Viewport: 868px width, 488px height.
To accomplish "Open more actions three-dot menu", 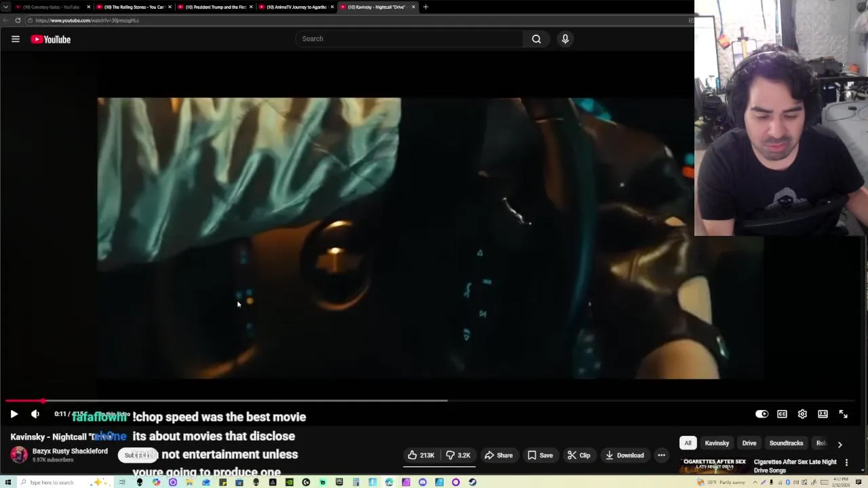I will 661,455.
